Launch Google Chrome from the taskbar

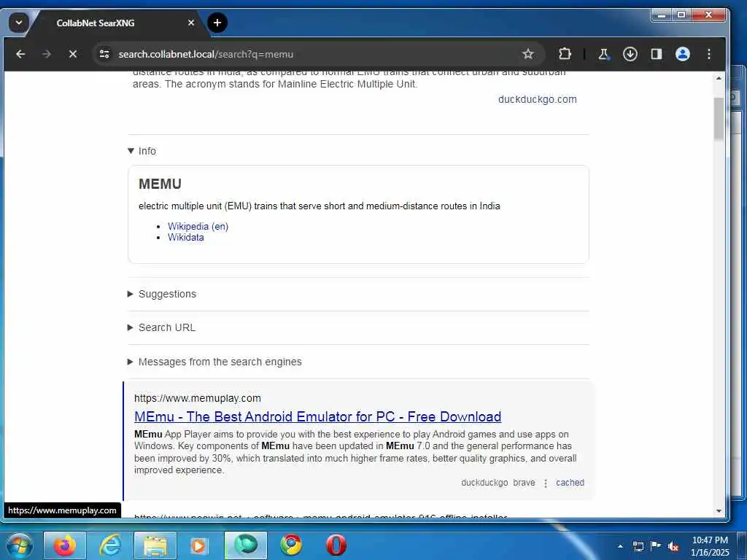[x=291, y=545]
